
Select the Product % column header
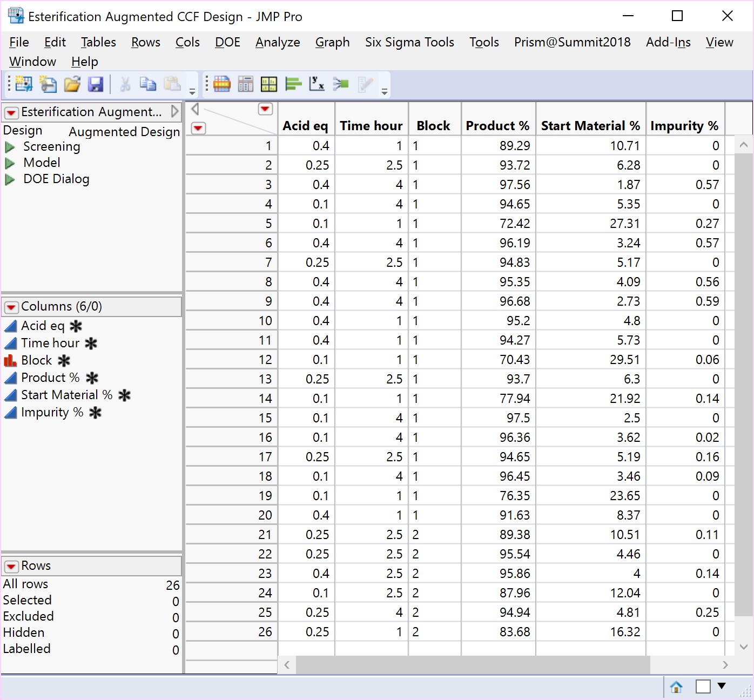(x=497, y=126)
